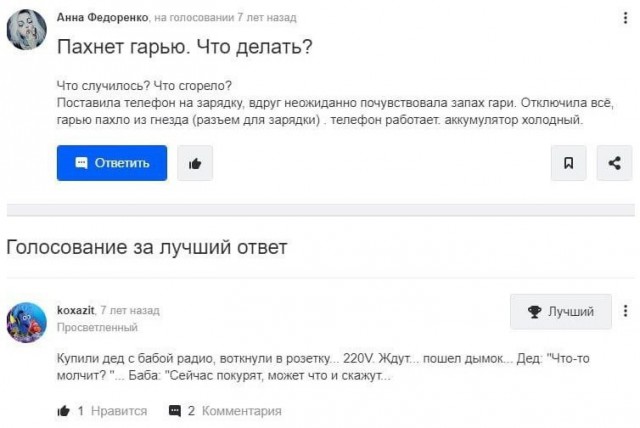Click the Просветленный rank label
Screen dimensions: 640x428
coord(97,327)
